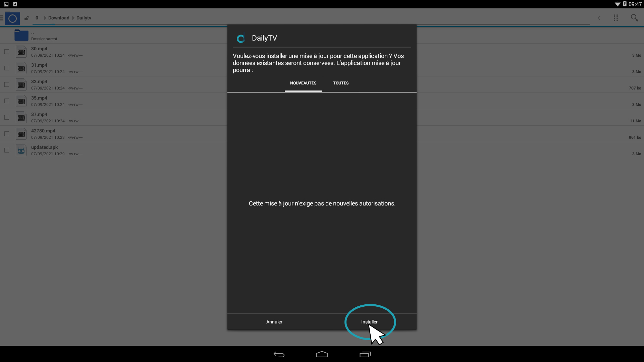
Task: Click the Dossier parent label
Action: [44, 39]
